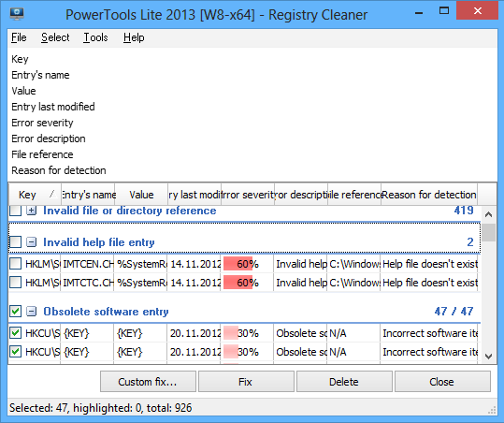The image size is (504, 423).
Task: Sort by Reason for detection column header
Action: 429,195
